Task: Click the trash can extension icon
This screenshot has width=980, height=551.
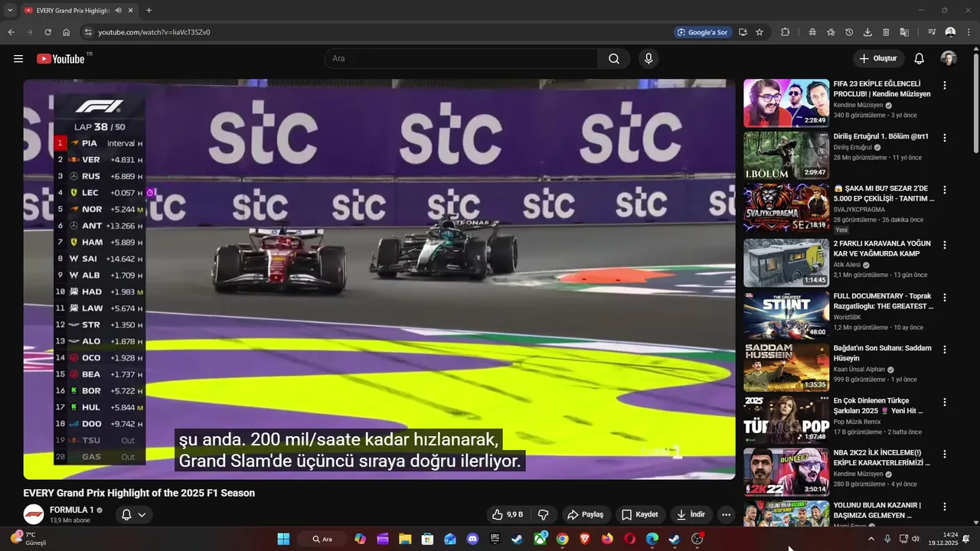Action: tap(886, 32)
